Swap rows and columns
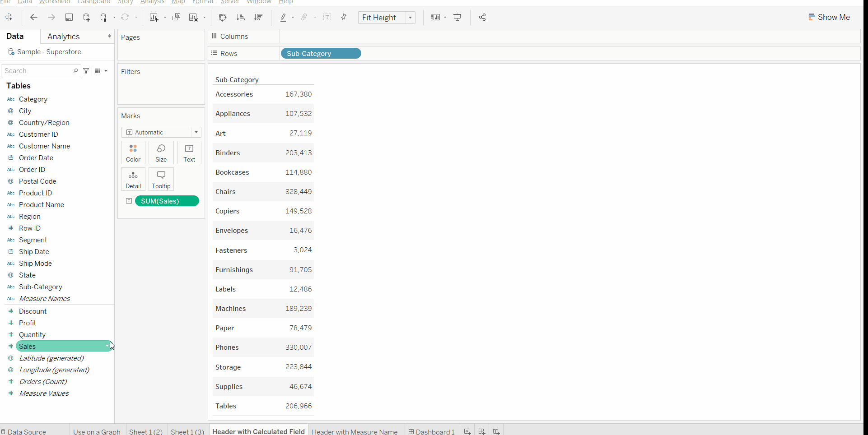 (223, 17)
